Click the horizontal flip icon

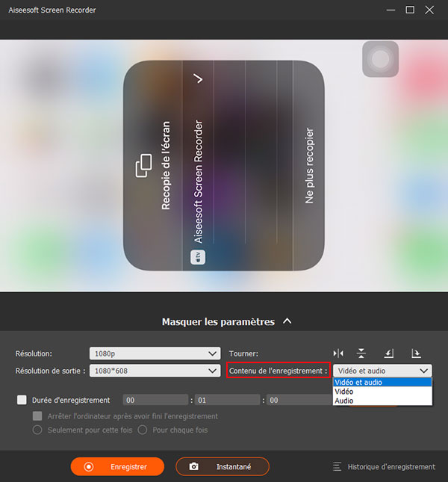pyautogui.click(x=338, y=353)
